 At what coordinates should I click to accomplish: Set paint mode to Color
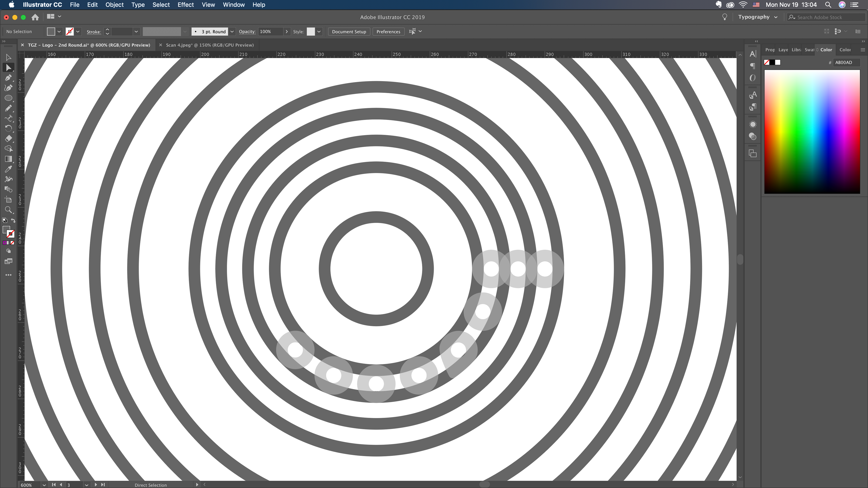click(x=4, y=243)
